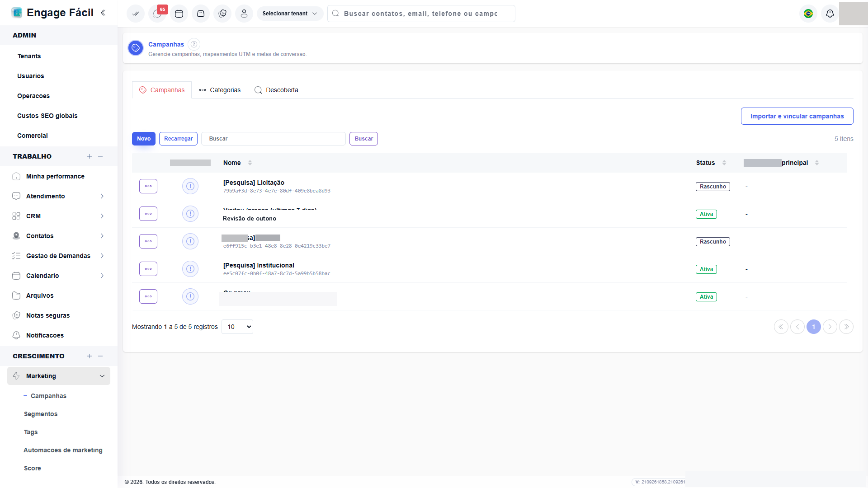Collapse the Marketing sidebar menu
Viewport: 868px width, 488px height.
pos(59,376)
